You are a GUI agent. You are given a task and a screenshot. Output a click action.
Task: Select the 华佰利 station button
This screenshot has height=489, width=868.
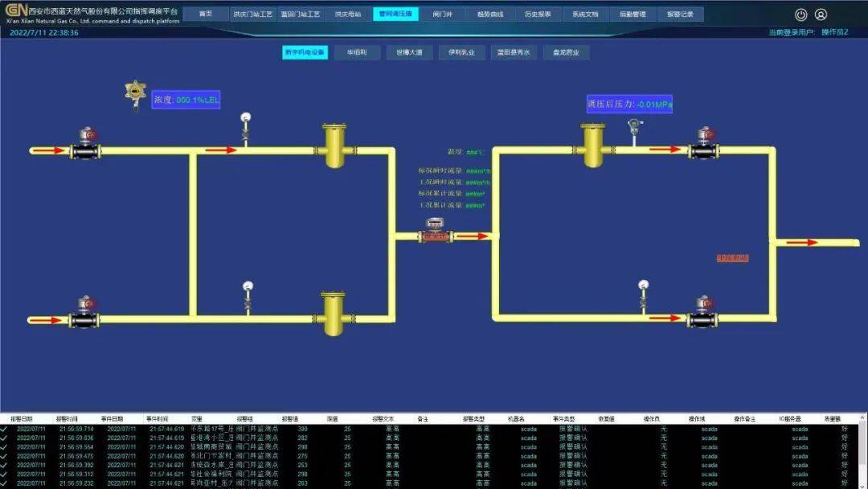point(357,52)
